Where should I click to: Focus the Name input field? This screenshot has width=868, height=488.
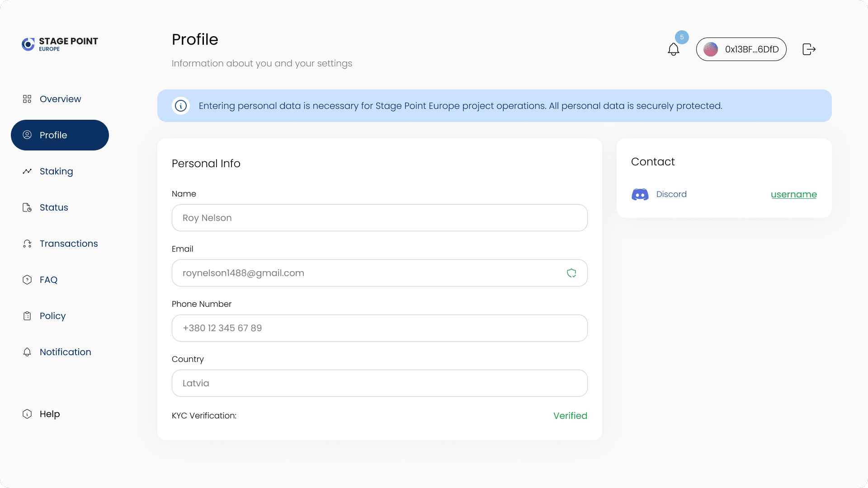coord(379,218)
